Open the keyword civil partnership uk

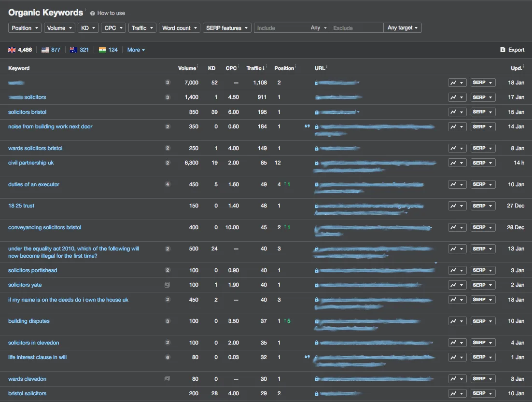coord(31,163)
